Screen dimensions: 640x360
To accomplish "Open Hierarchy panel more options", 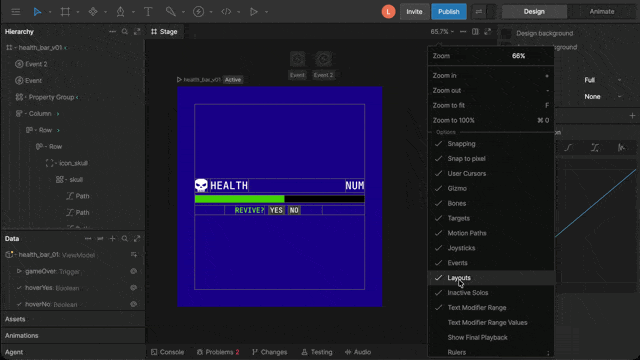I will [112, 31].
